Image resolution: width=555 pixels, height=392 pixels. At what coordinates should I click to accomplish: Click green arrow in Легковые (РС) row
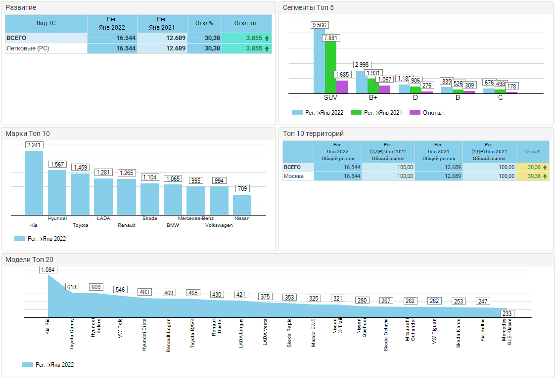click(267, 48)
